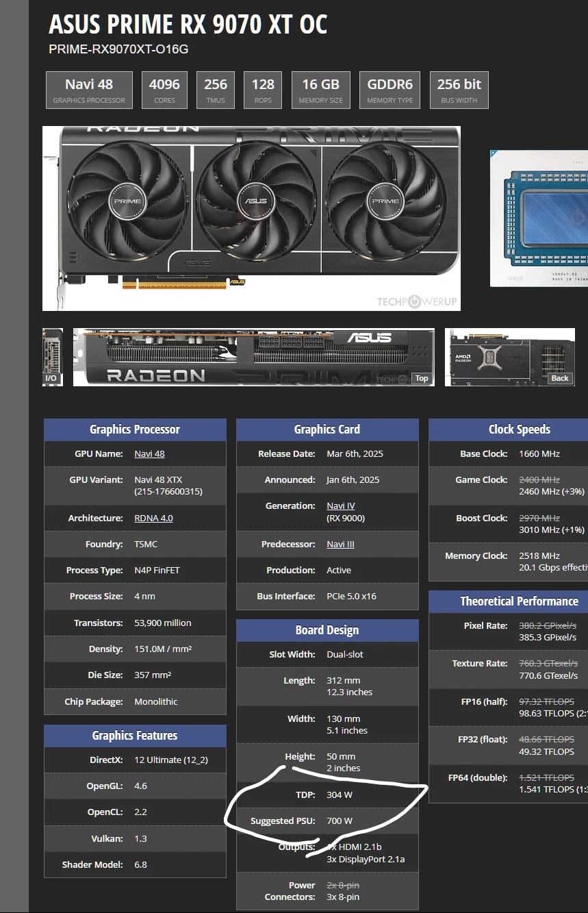Click the Vulkan value 1.3

140,838
